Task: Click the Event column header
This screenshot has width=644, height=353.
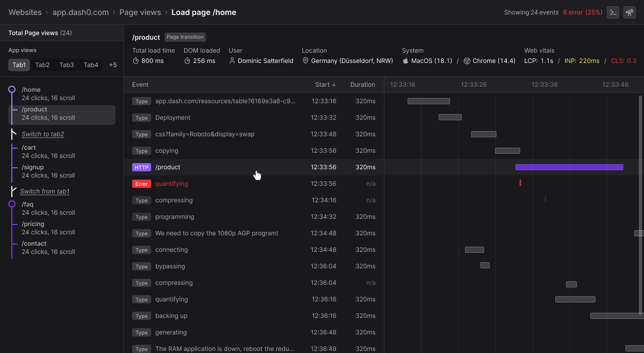Action: pyautogui.click(x=140, y=85)
